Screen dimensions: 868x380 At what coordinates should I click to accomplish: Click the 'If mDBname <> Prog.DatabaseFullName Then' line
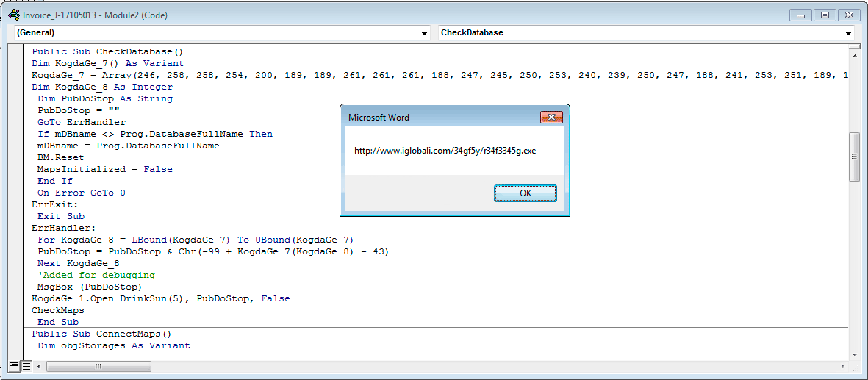[155, 134]
